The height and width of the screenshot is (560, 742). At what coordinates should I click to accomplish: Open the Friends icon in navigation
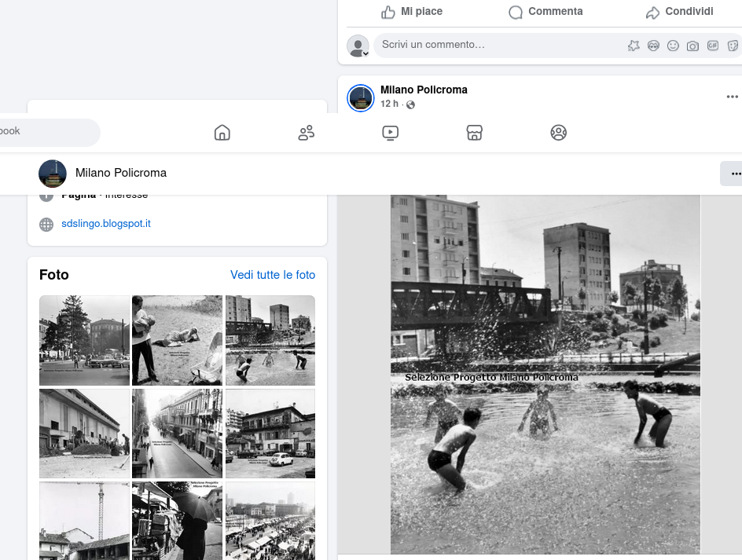coord(307,133)
